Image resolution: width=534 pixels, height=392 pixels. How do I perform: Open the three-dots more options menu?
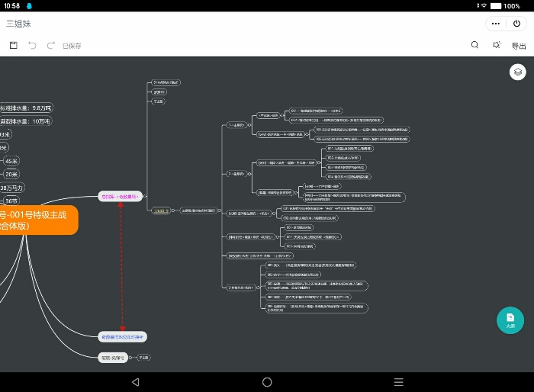tap(496, 24)
